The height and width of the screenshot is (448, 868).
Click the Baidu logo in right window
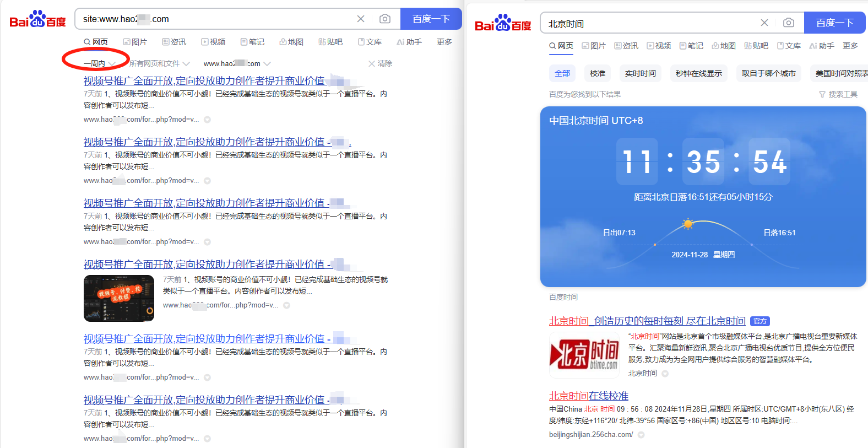point(503,23)
